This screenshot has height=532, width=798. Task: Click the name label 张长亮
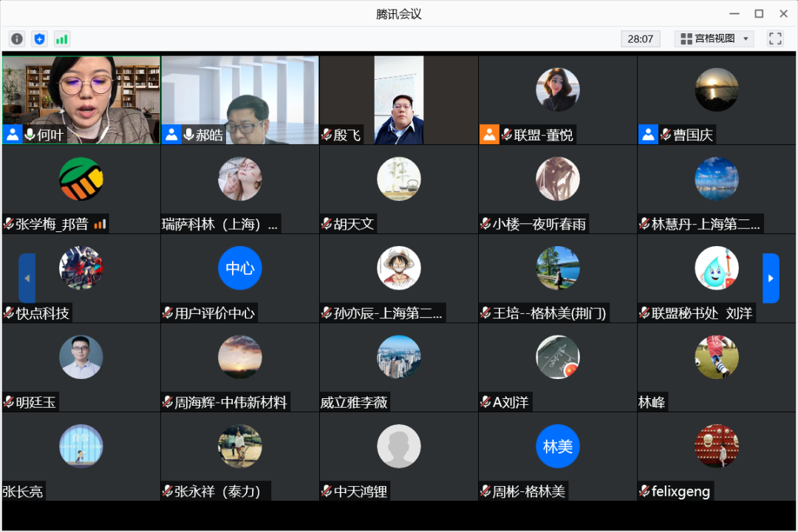(x=23, y=491)
